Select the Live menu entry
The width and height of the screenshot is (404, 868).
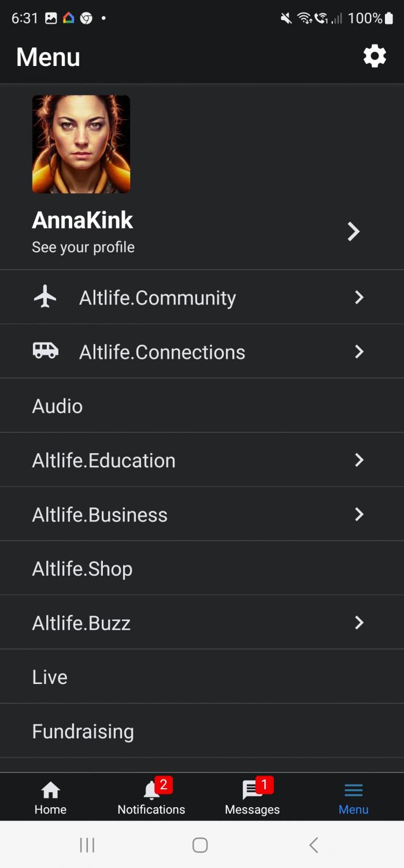(50, 677)
